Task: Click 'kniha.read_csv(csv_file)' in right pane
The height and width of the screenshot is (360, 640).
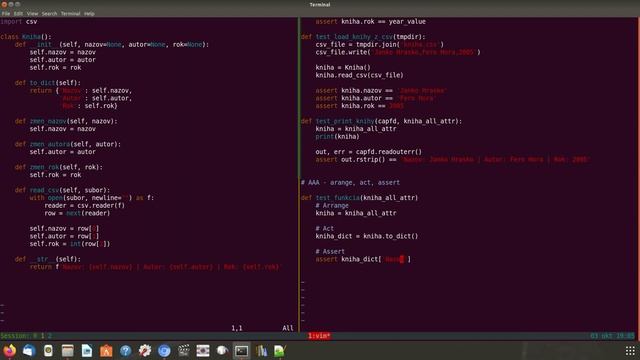Action: click(360, 75)
